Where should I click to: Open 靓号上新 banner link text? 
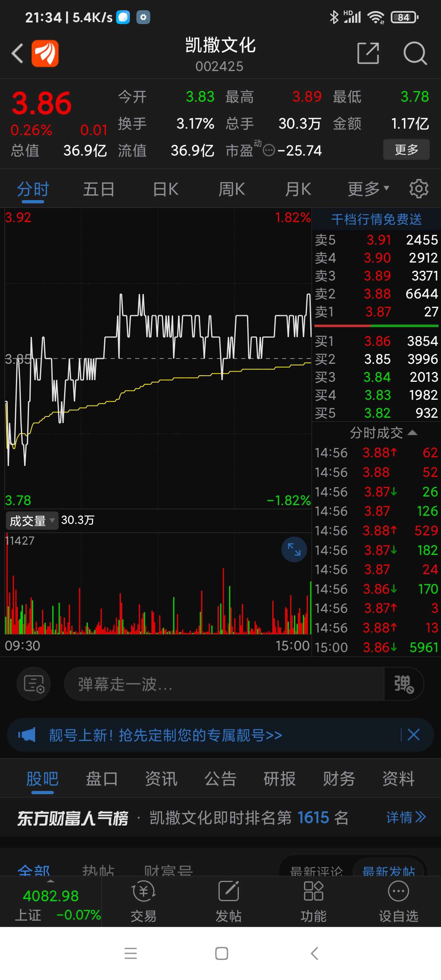(x=165, y=735)
